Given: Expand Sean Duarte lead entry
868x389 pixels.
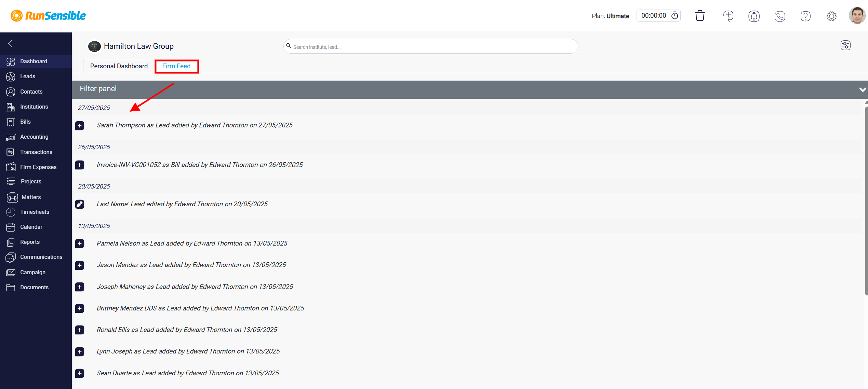Looking at the screenshot, I should (x=80, y=373).
